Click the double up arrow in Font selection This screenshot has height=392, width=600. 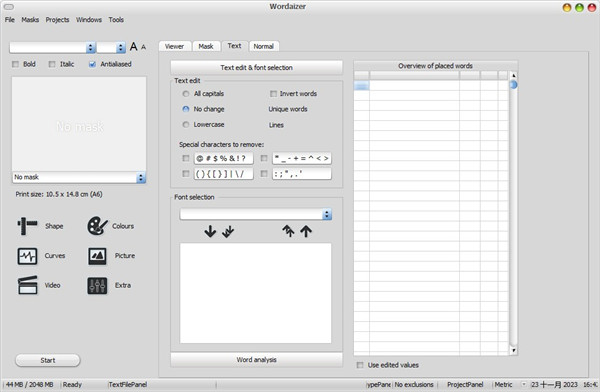coord(288,231)
